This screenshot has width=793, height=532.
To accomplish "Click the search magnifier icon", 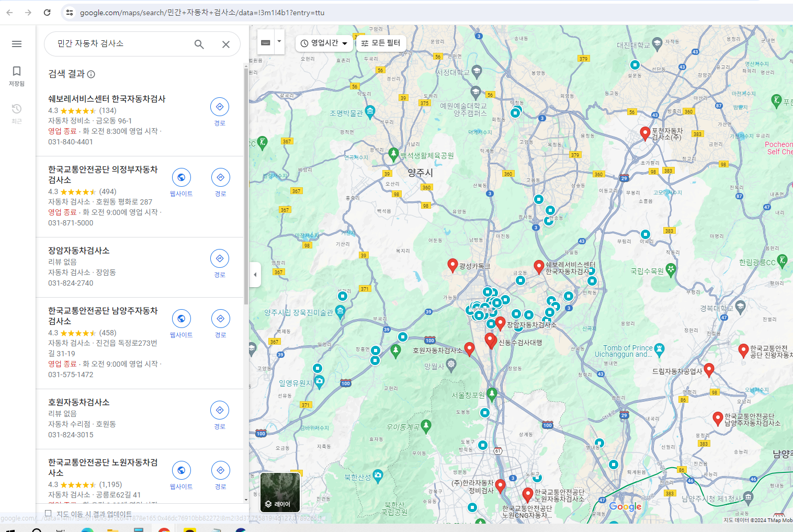I will [x=199, y=44].
